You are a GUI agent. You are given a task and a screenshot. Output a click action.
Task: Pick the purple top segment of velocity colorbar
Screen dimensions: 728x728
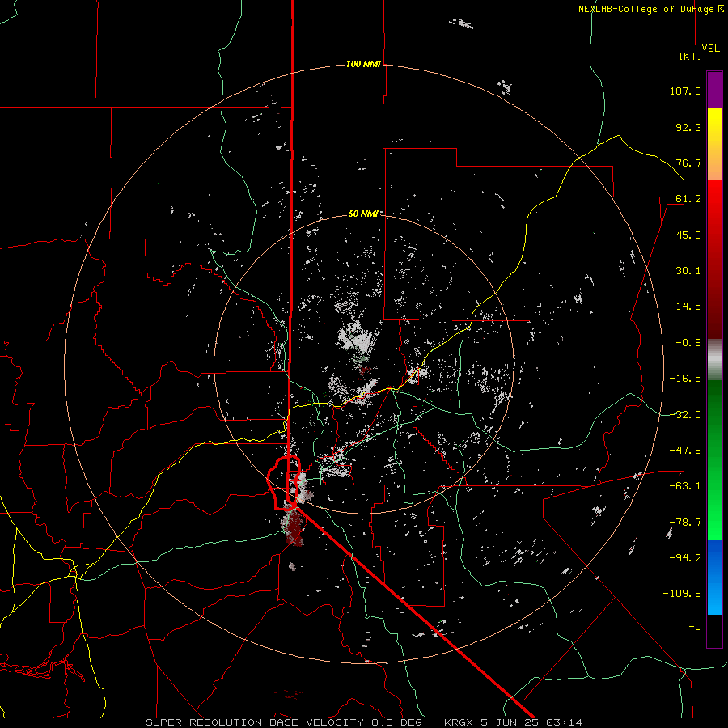coord(714,90)
